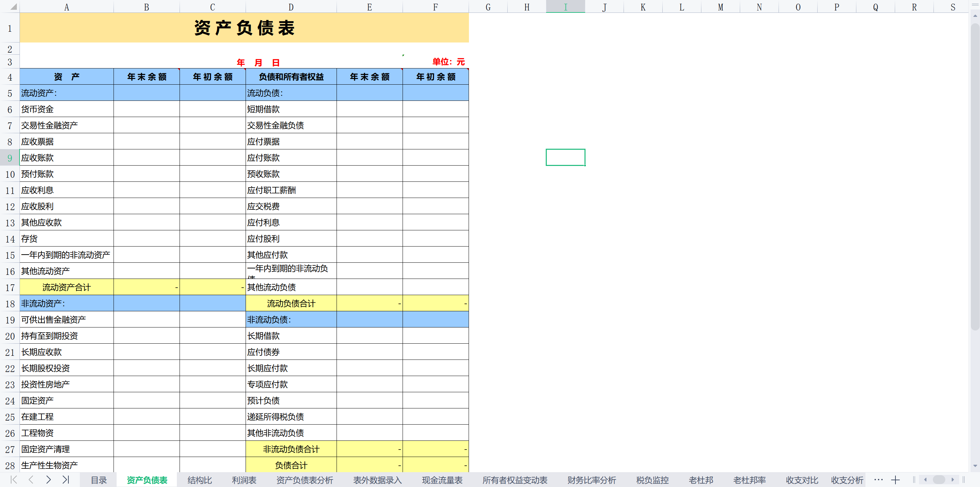Open the 财务比率分析 sheet tab
The height and width of the screenshot is (487, 980).
(591, 480)
